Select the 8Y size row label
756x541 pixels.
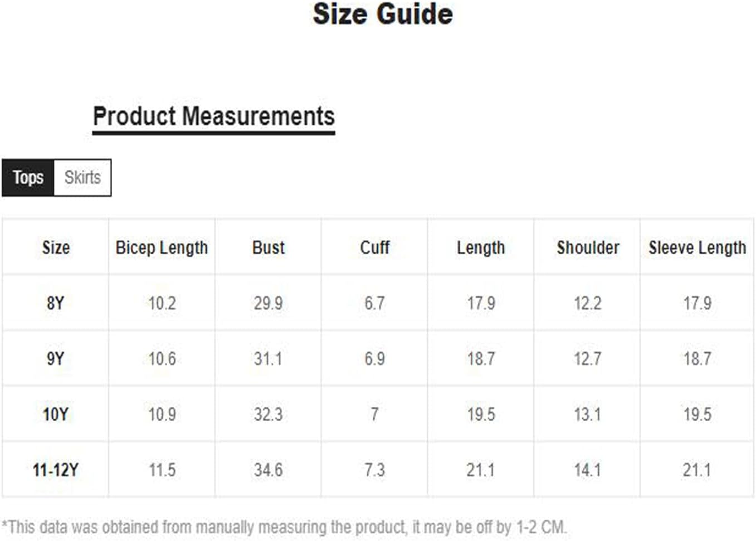[x=55, y=303]
